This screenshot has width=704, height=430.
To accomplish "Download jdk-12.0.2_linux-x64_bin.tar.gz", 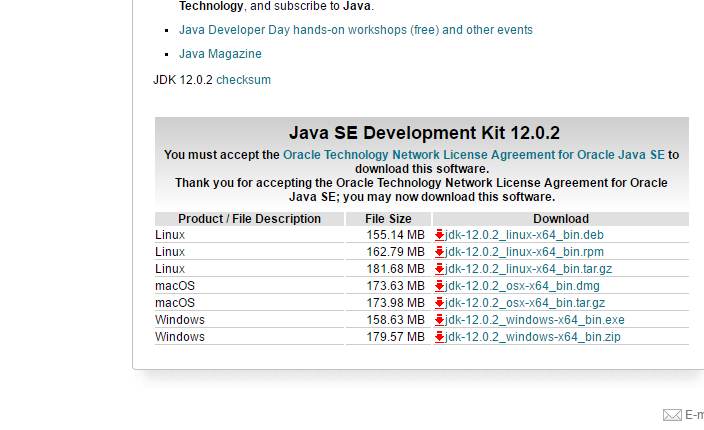I will (528, 269).
